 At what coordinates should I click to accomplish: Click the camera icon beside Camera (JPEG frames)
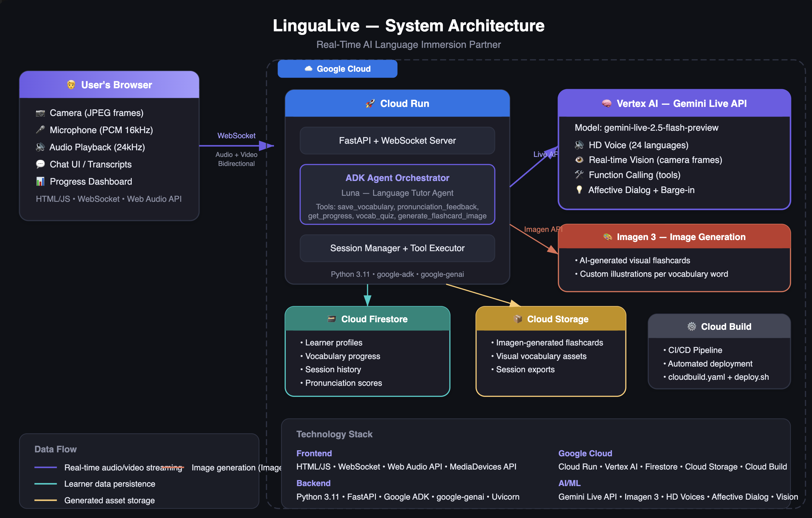40,113
